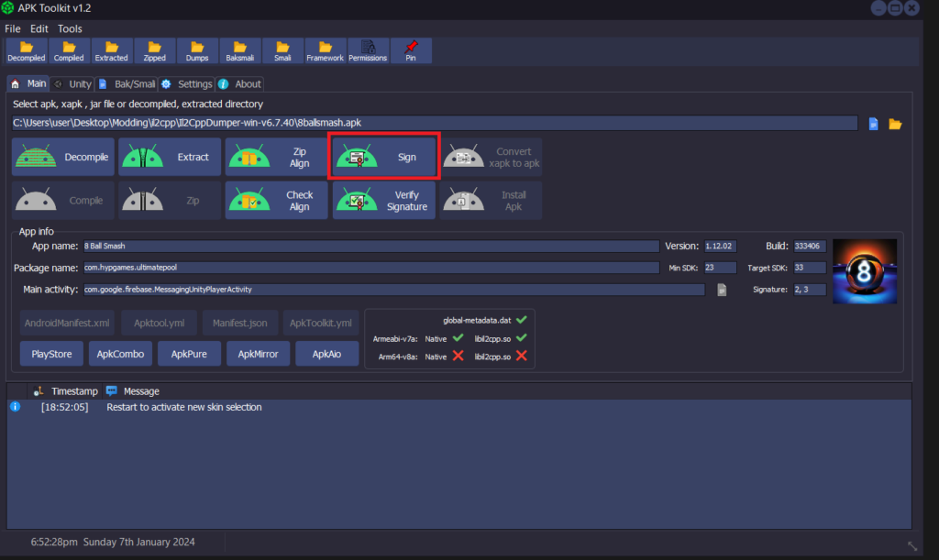This screenshot has height=560, width=939.
Task: Open ApkToolkit.yml button
Action: pos(320,323)
